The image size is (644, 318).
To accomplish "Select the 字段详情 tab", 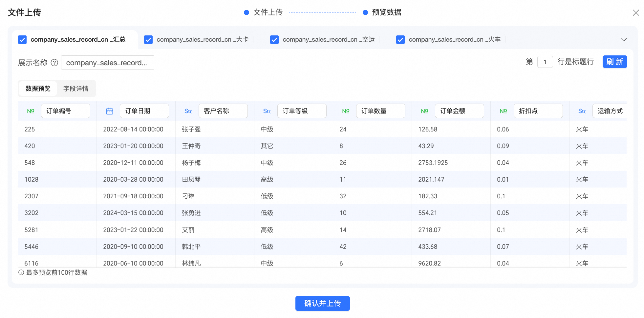I will [76, 89].
